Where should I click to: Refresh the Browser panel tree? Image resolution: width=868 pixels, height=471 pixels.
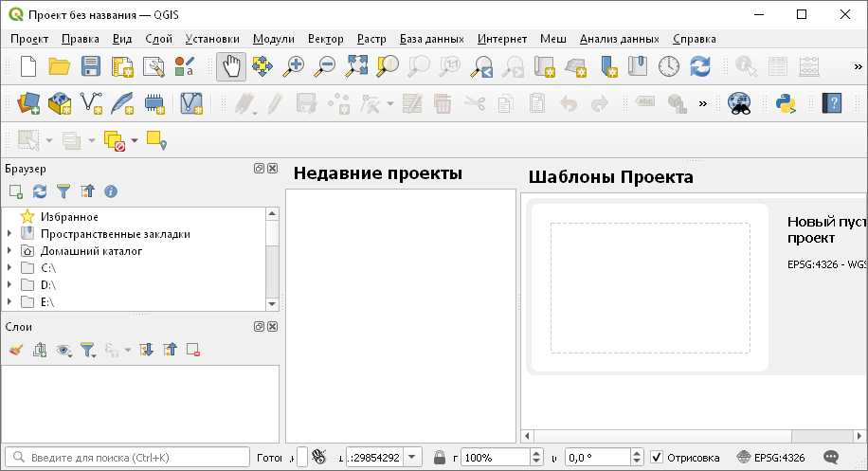pyautogui.click(x=39, y=191)
